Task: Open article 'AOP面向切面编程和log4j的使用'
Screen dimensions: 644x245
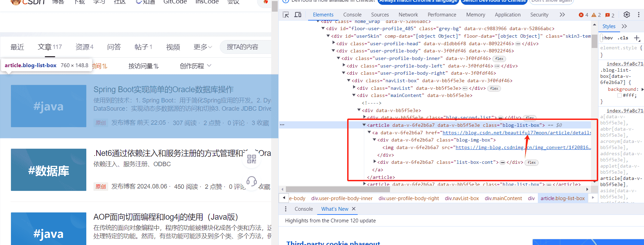Action: click(x=166, y=217)
